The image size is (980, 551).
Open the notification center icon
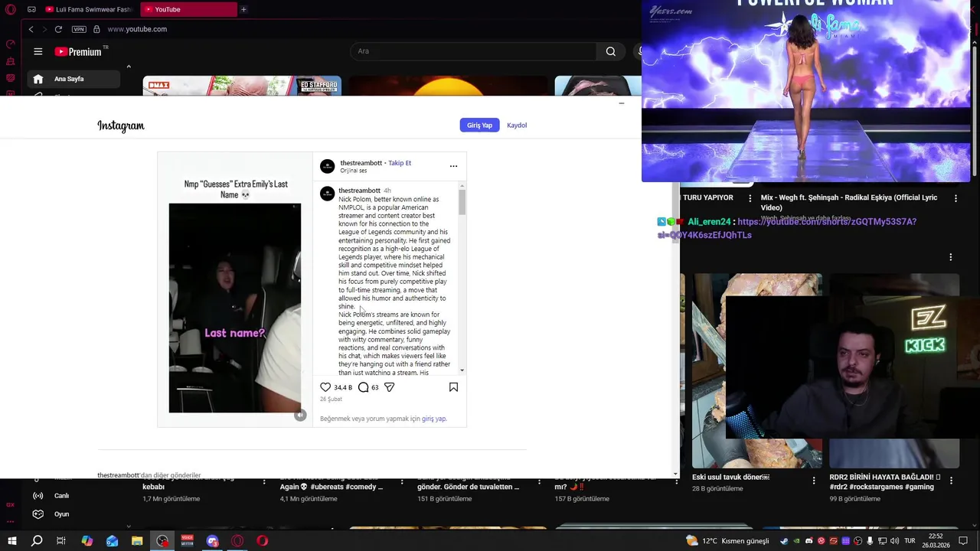(x=963, y=541)
